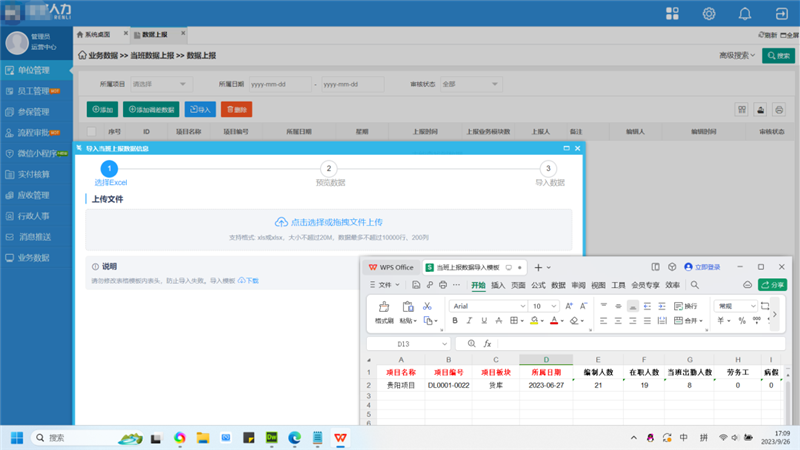This screenshot has width=800, height=450.
Task: Tick the select-all checkbox in table header
Action: 92,131
